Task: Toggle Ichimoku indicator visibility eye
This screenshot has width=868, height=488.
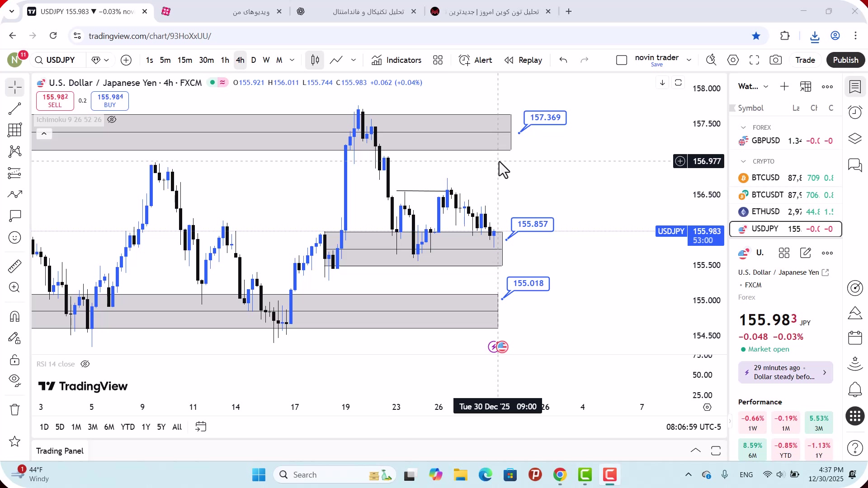Action: pyautogui.click(x=112, y=120)
